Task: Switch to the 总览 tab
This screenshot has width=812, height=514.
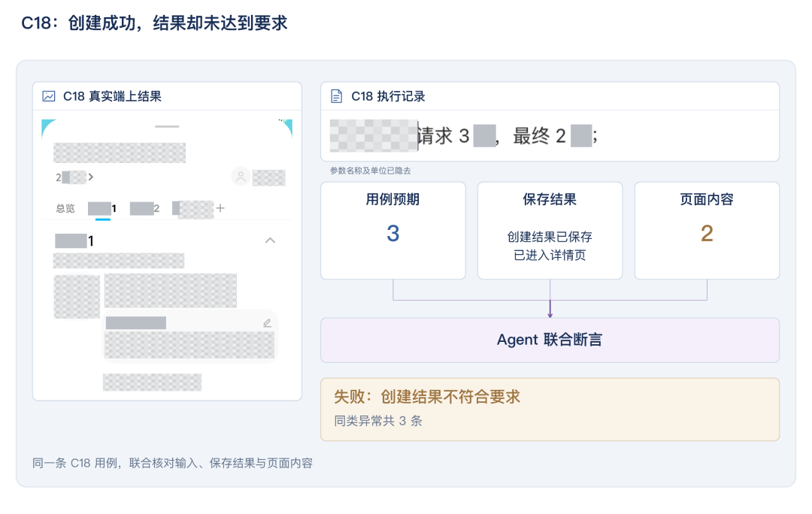Action: [x=65, y=209]
